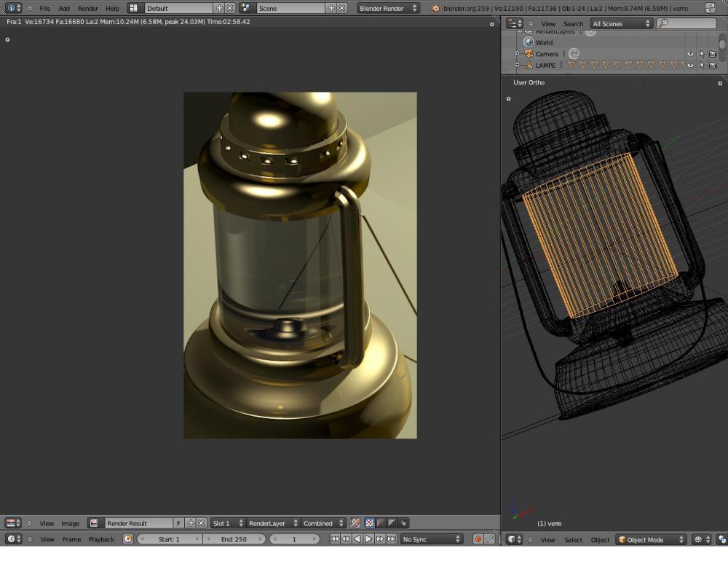Open the Blender Render engine dropdown
Viewport: 728px width, 569px height.
[x=389, y=8]
